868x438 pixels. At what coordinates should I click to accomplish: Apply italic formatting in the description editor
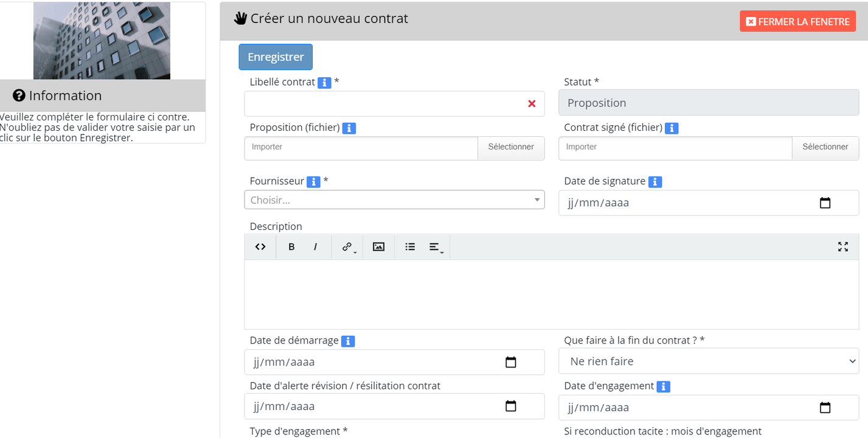[x=315, y=246]
